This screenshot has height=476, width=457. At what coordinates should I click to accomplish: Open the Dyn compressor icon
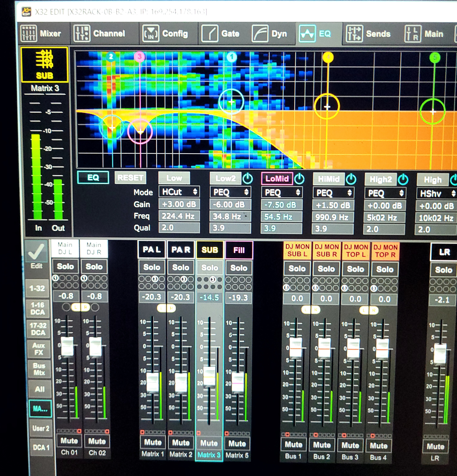click(260, 34)
